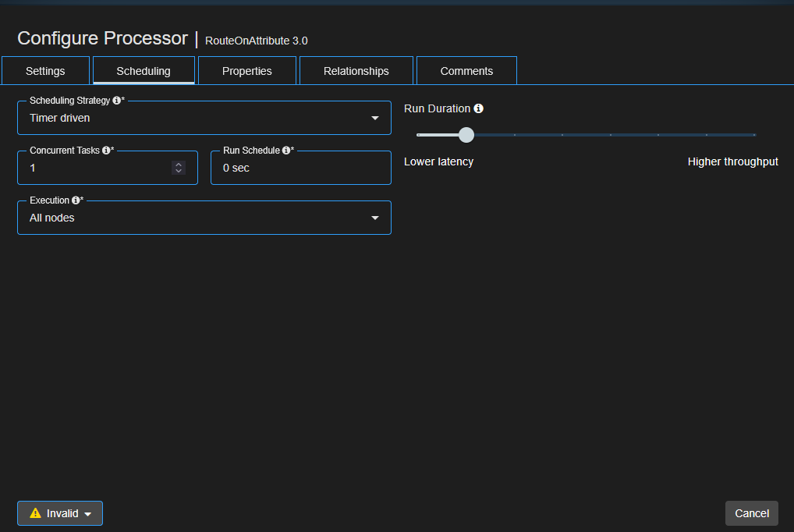The width and height of the screenshot is (794, 532).
Task: Click the Concurrent Tasks info icon
Action: click(x=105, y=148)
